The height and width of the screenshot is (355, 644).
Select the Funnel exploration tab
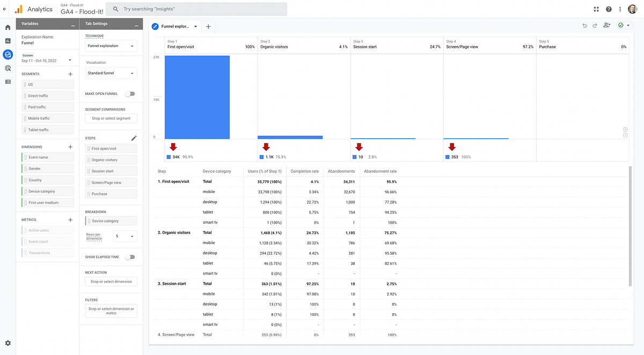tap(174, 26)
